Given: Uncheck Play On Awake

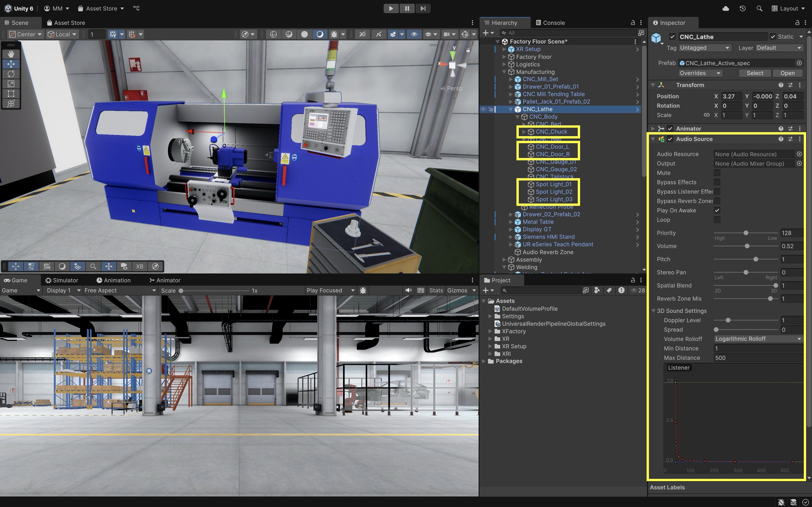Looking at the screenshot, I should click(717, 211).
